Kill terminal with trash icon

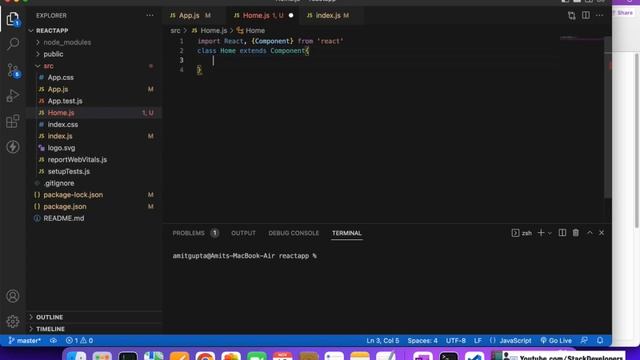pyautogui.click(x=576, y=233)
